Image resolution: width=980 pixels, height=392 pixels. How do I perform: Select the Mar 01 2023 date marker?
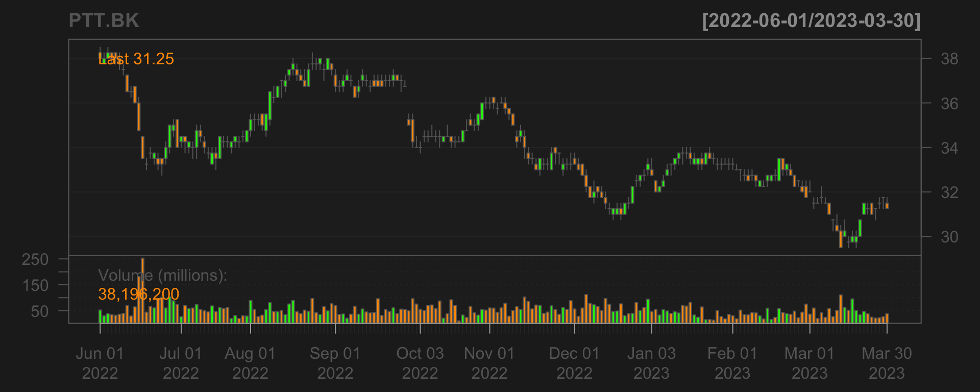[x=810, y=363]
